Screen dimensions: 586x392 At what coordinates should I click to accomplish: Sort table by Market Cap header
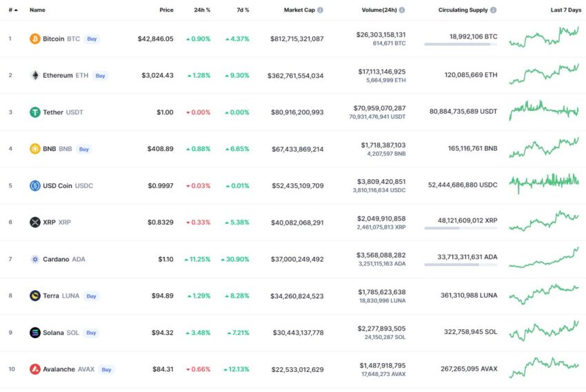click(x=299, y=10)
